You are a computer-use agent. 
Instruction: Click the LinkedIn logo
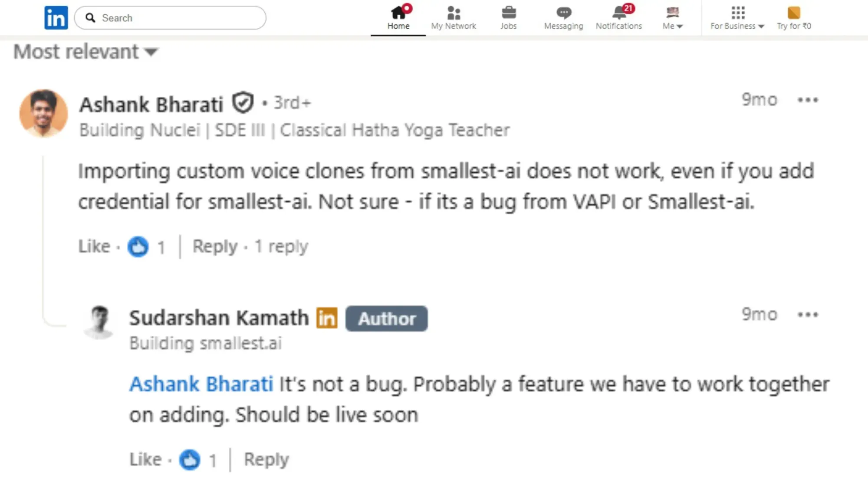pos(56,17)
